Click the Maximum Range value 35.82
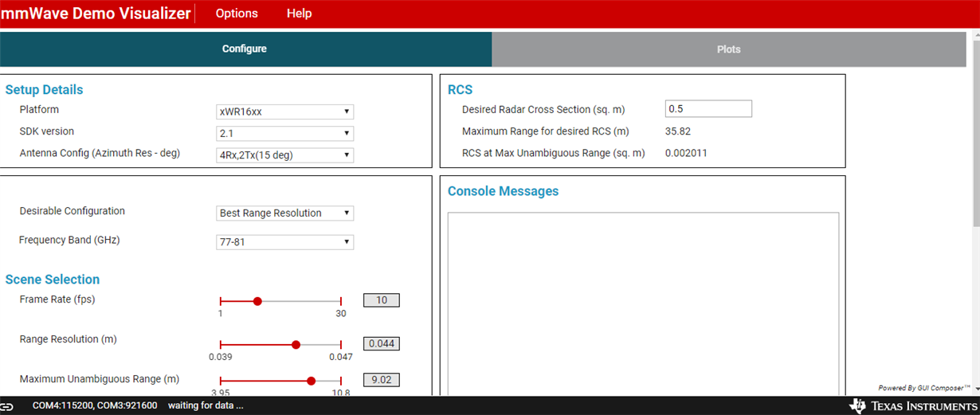This screenshot has width=980, height=415. 678,131
